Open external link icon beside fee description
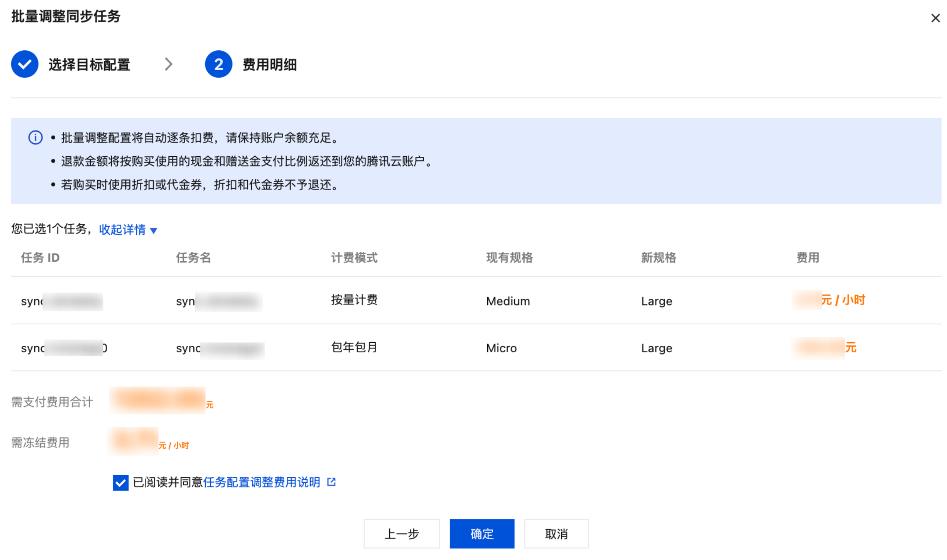 pyautogui.click(x=331, y=482)
